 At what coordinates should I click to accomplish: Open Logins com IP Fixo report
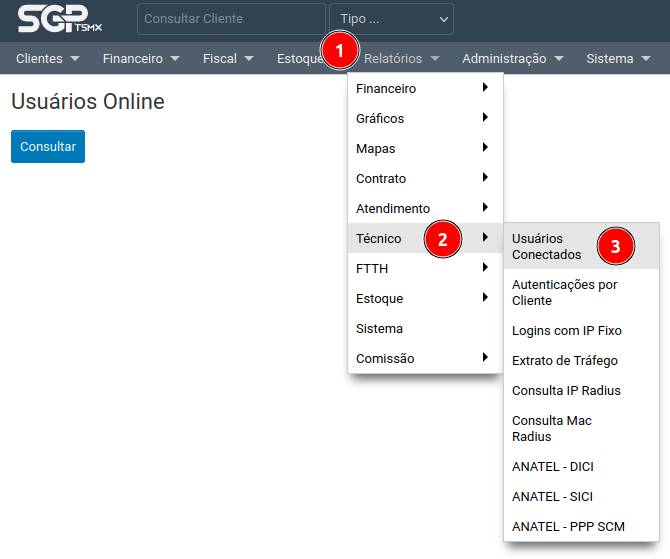(566, 330)
